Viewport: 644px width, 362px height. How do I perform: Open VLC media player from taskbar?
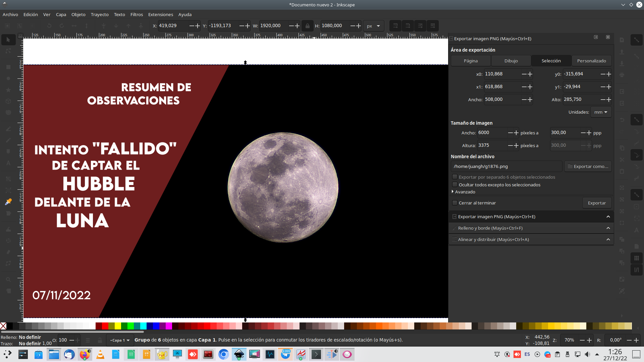pyautogui.click(x=100, y=354)
